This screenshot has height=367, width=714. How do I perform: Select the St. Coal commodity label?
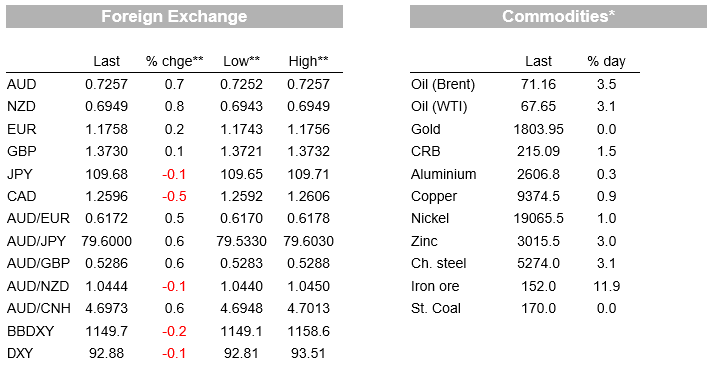[436, 308]
